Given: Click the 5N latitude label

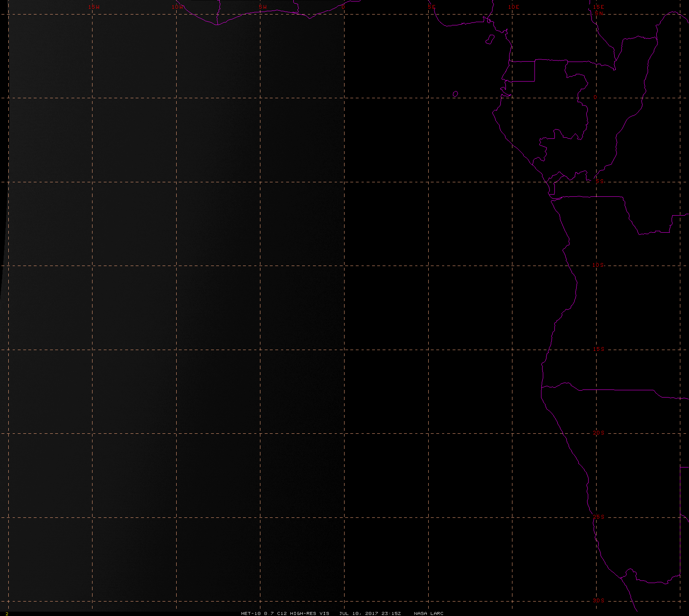Looking at the screenshot, I should [599, 13].
